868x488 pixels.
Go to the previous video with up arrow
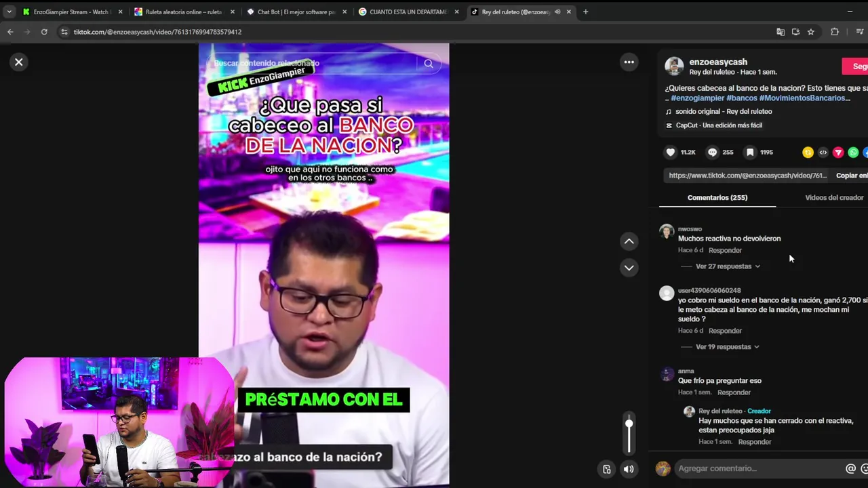pyautogui.click(x=629, y=241)
